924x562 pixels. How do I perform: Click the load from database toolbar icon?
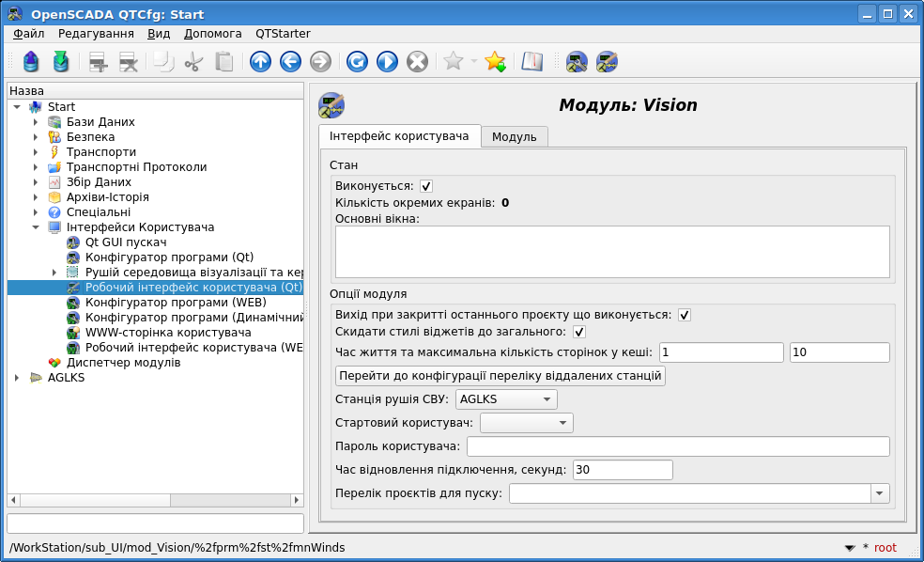pyautogui.click(x=31, y=62)
